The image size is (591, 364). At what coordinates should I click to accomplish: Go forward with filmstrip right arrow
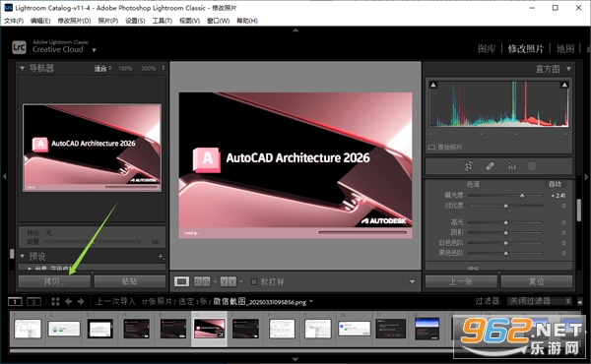pos(81,301)
